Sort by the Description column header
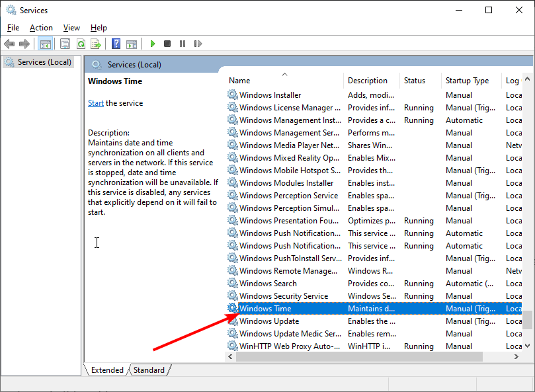 (x=371, y=81)
